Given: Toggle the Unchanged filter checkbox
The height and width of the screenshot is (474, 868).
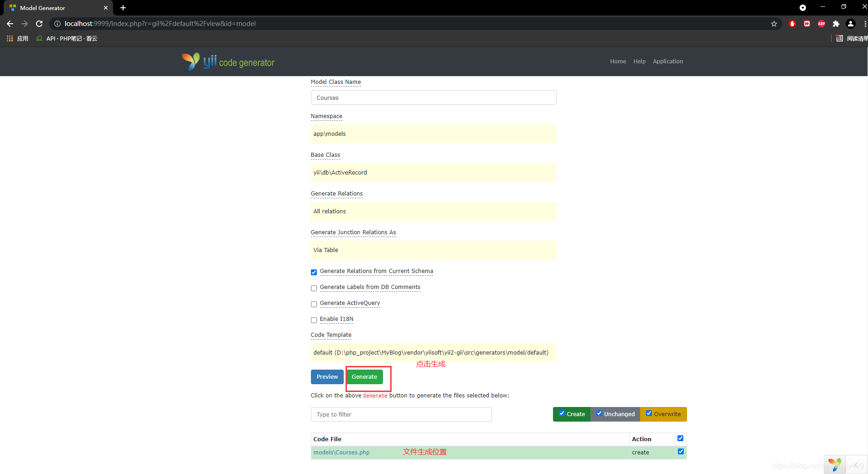Looking at the screenshot, I should pos(599,413).
